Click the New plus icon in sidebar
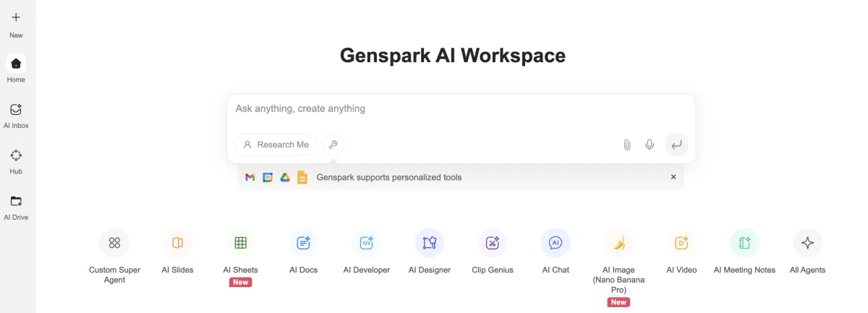The image size is (868, 313). tap(16, 17)
